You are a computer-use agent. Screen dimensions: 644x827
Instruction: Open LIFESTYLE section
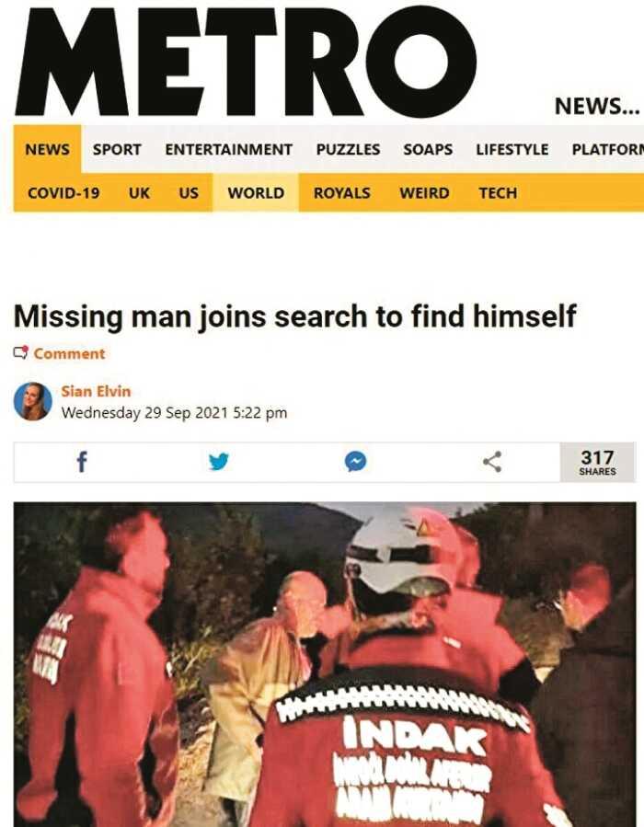tap(512, 149)
